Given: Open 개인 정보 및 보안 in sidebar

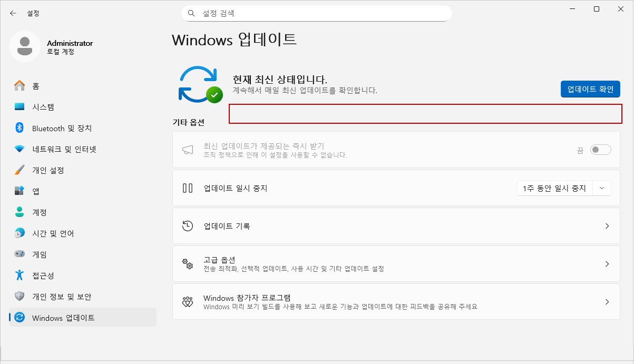Looking at the screenshot, I should pyautogui.click(x=83, y=297).
